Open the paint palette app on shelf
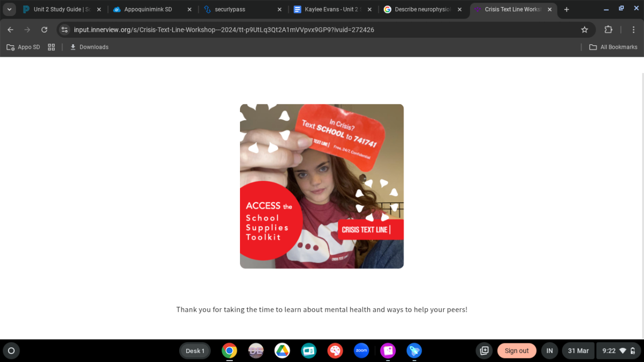Screen dimensions: 644x362 (335, 350)
